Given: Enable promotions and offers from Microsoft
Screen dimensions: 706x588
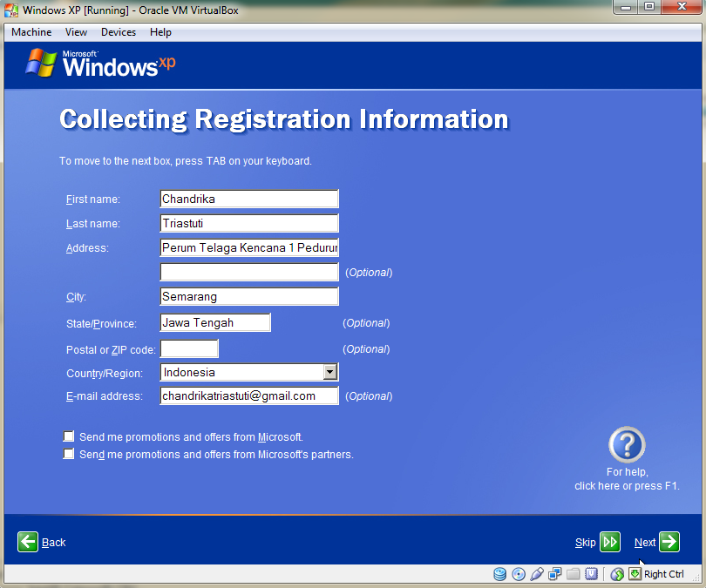Looking at the screenshot, I should pyautogui.click(x=69, y=436).
